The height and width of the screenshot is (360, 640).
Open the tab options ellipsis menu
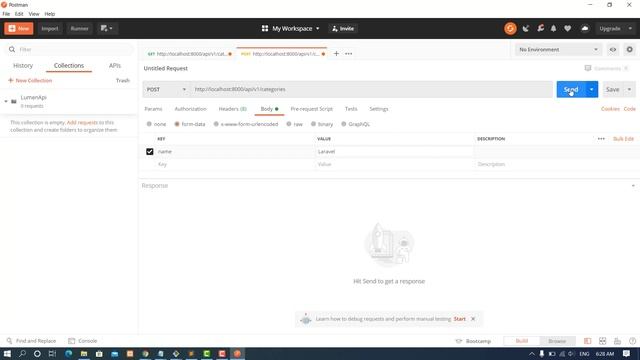349,53
